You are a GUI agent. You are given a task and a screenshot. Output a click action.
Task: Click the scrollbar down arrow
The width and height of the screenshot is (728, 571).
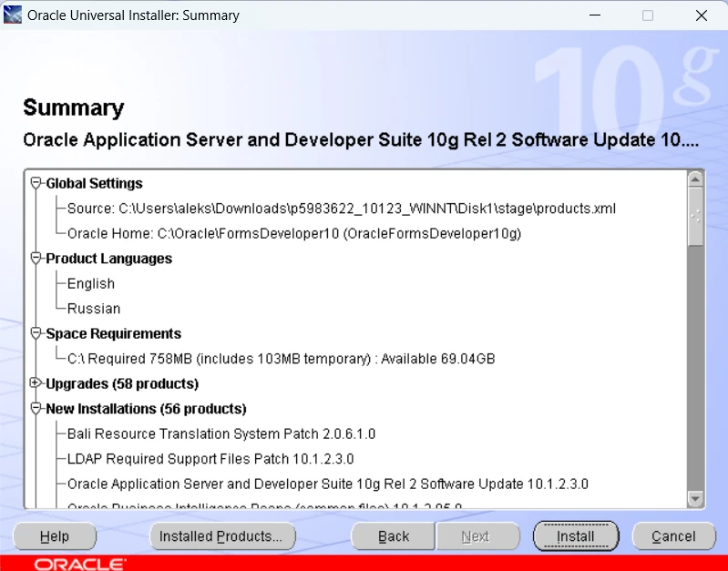[695, 499]
